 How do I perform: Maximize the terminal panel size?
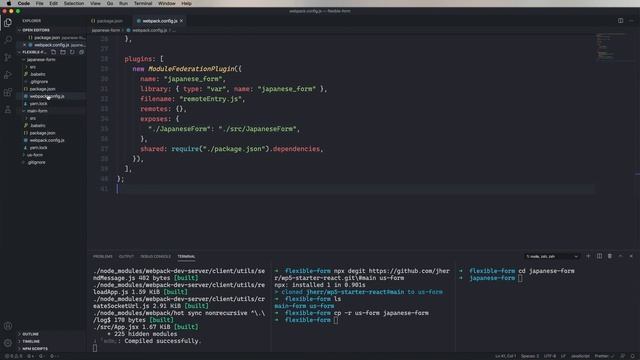[x=620, y=256]
